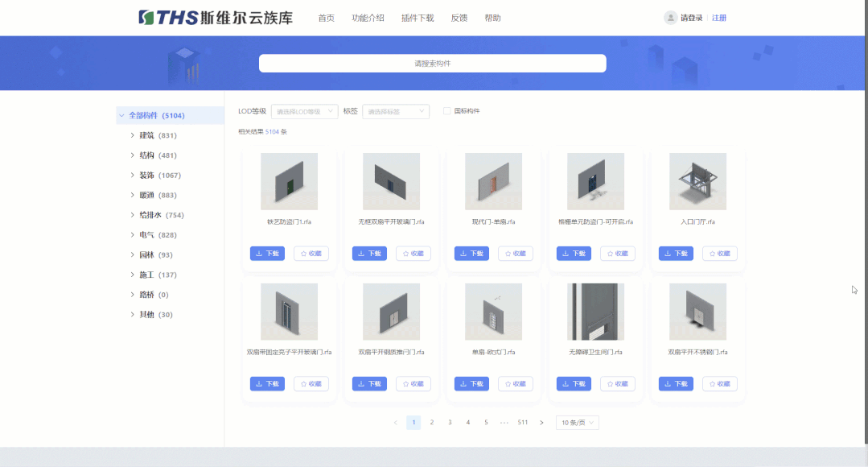868x467 pixels.
Task: Click the download icon on 铁艺防盗门1.rfa
Action: [x=259, y=253]
